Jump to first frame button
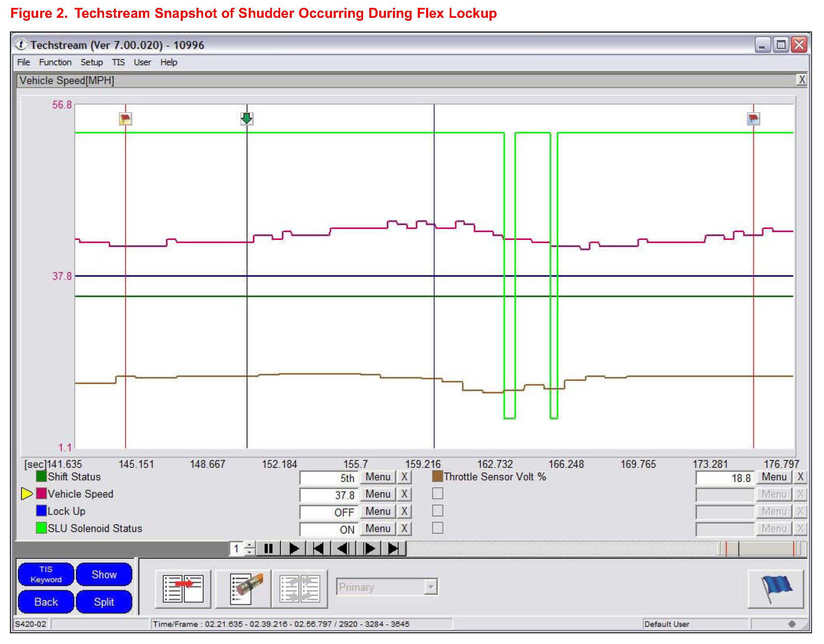This screenshot has height=644, width=824. pos(318,549)
